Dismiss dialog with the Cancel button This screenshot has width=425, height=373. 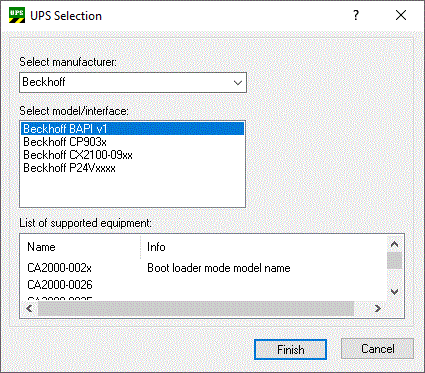(x=377, y=349)
